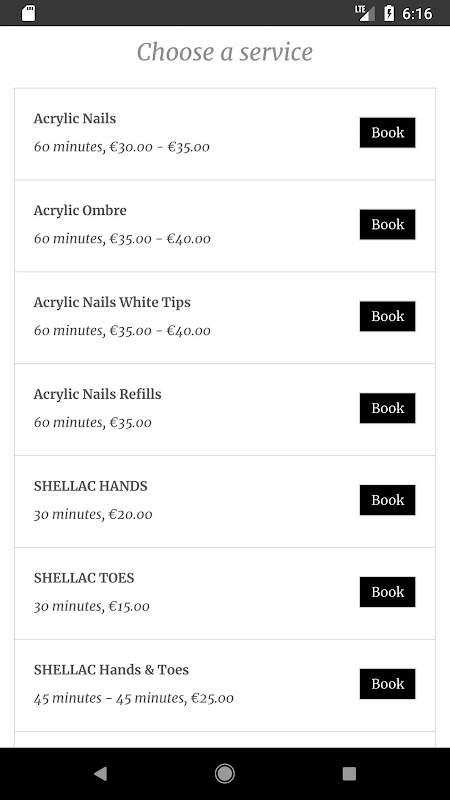This screenshot has height=800, width=450.
Task: Tap the SD card status icon
Action: click(29, 13)
